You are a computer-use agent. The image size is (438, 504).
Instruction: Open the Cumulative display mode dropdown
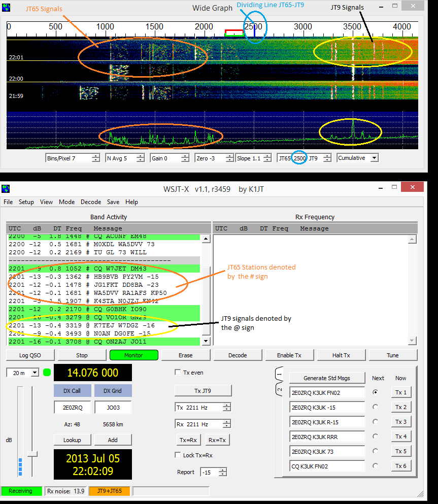[x=357, y=158]
